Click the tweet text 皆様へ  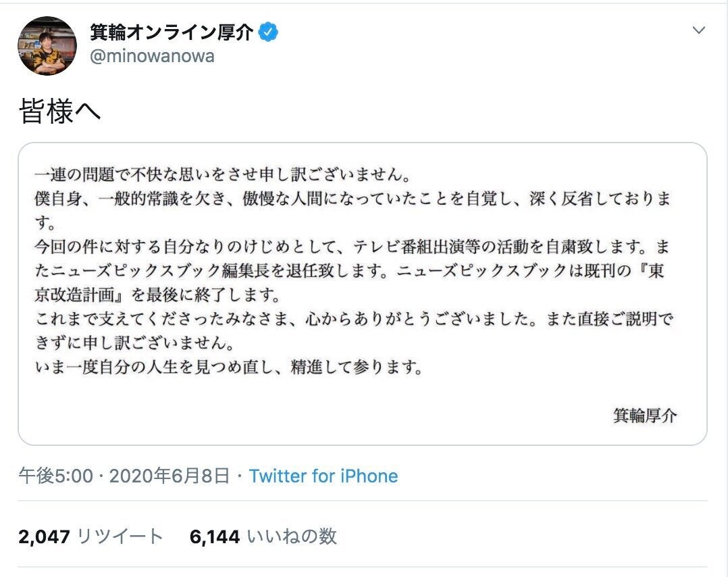click(x=60, y=111)
